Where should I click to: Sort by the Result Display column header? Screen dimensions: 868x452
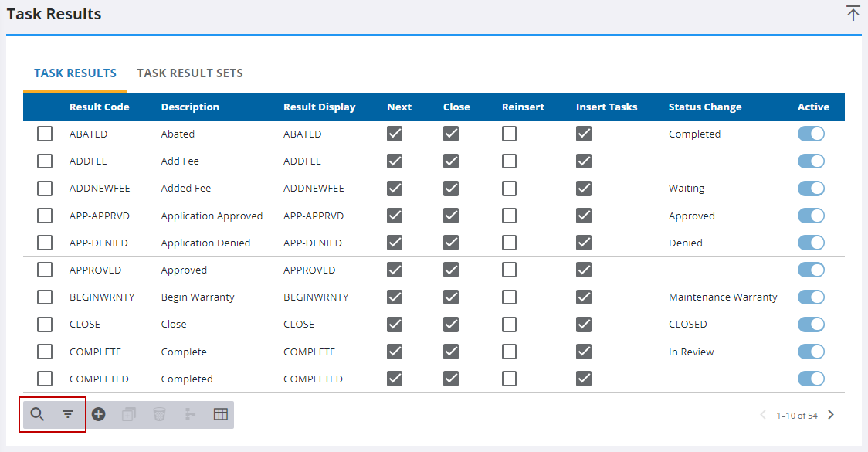pyautogui.click(x=320, y=107)
